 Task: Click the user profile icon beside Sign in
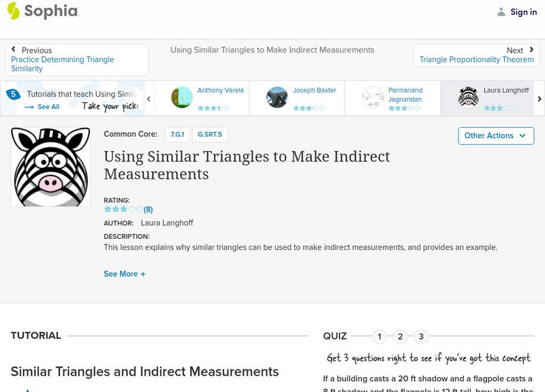point(501,12)
